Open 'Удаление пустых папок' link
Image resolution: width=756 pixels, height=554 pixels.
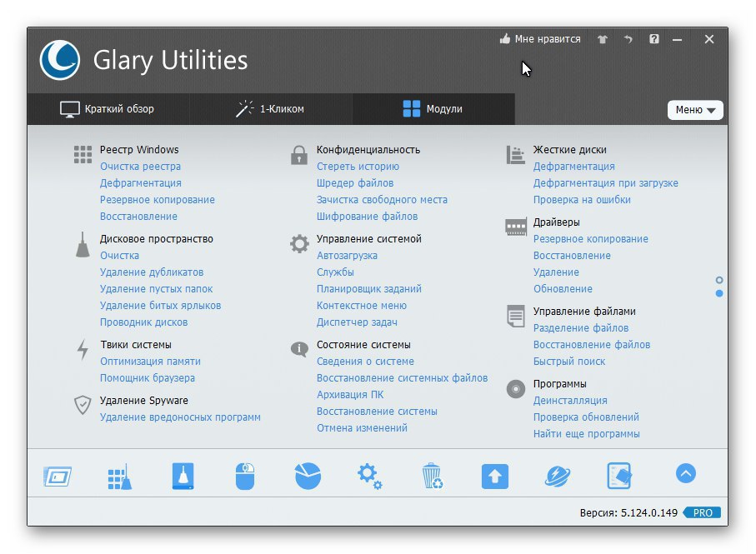pos(156,288)
